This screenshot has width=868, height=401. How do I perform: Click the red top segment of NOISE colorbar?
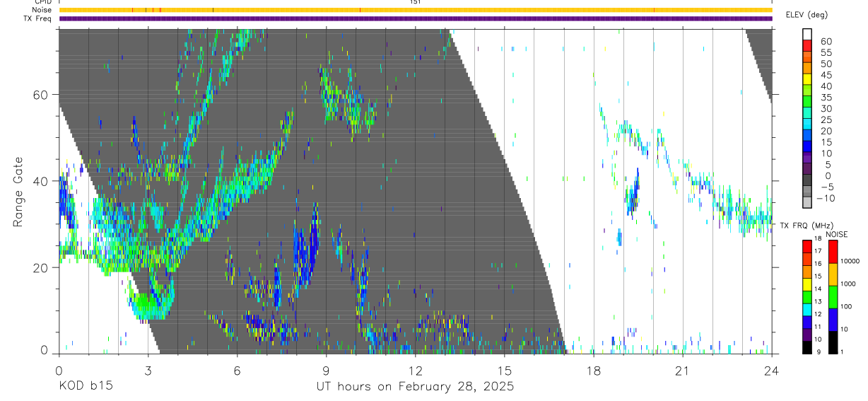833,252
